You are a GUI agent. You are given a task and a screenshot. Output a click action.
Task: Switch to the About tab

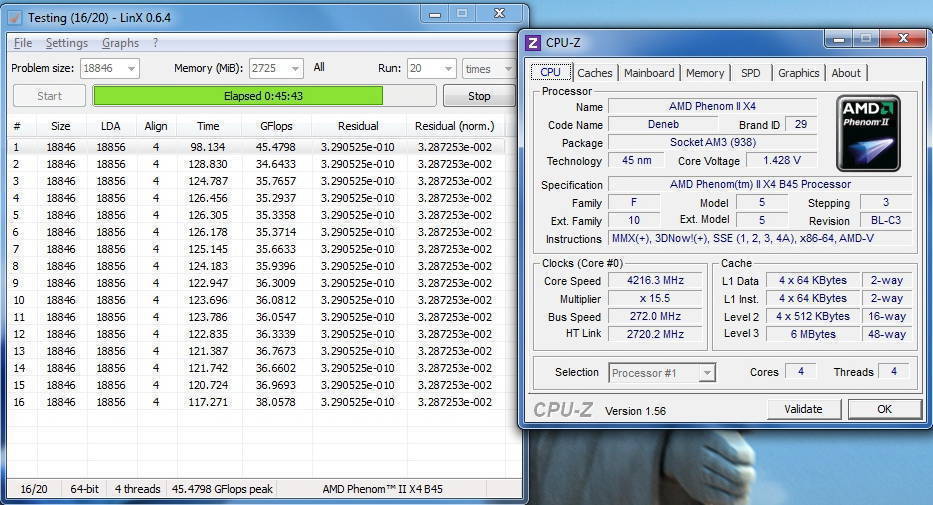point(846,73)
